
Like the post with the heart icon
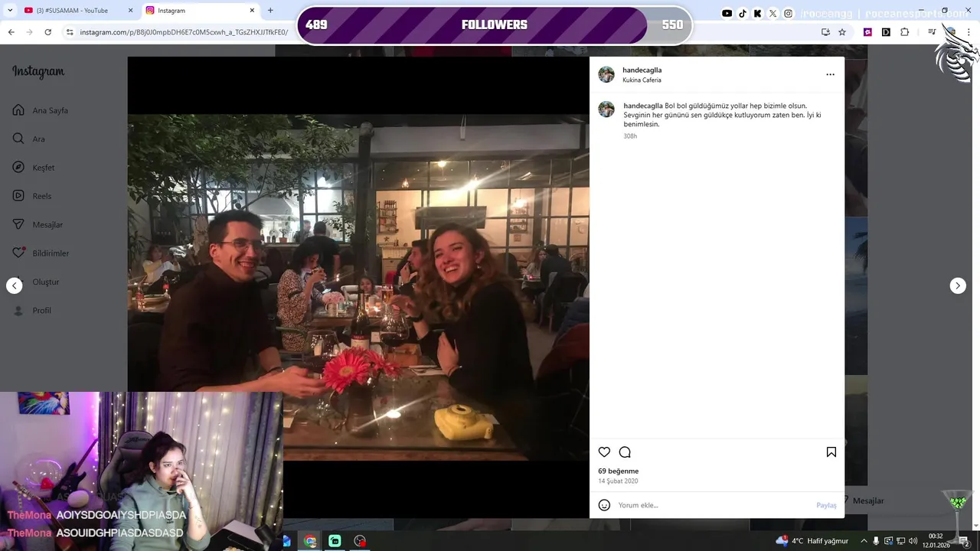point(604,452)
